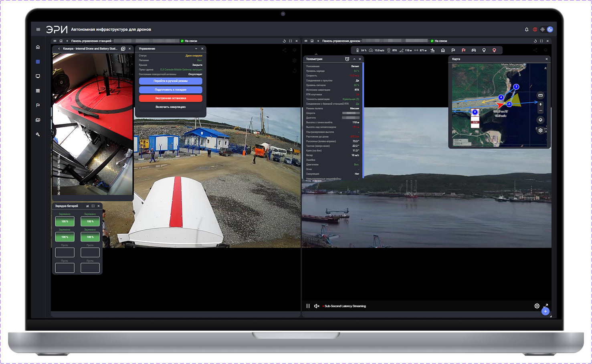Click Перейти в ручной режим button
Screen dimensions: 592x364
(x=170, y=81)
